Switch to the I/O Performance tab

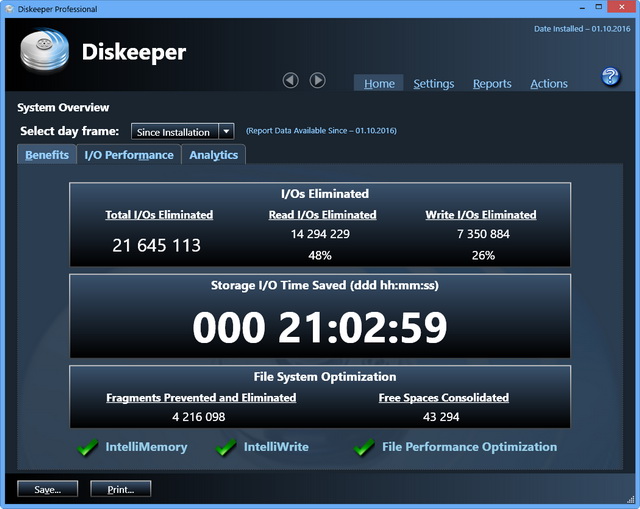click(129, 155)
